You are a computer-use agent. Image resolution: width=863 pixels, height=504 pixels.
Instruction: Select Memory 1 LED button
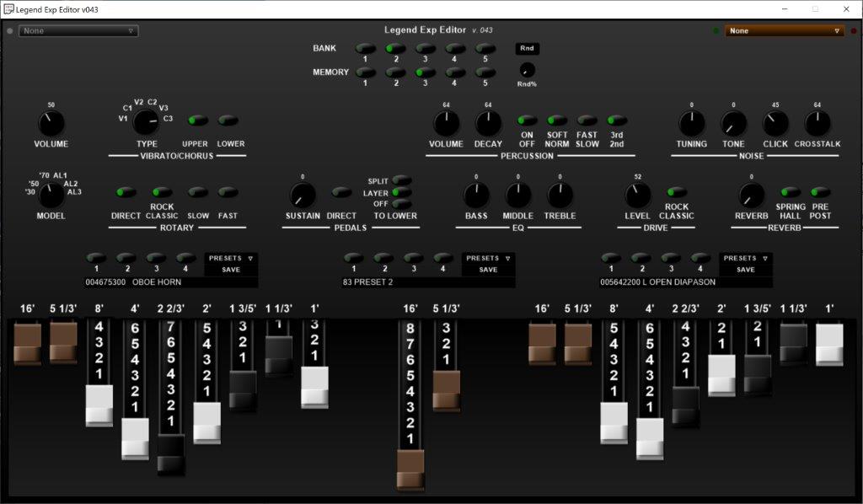366,72
